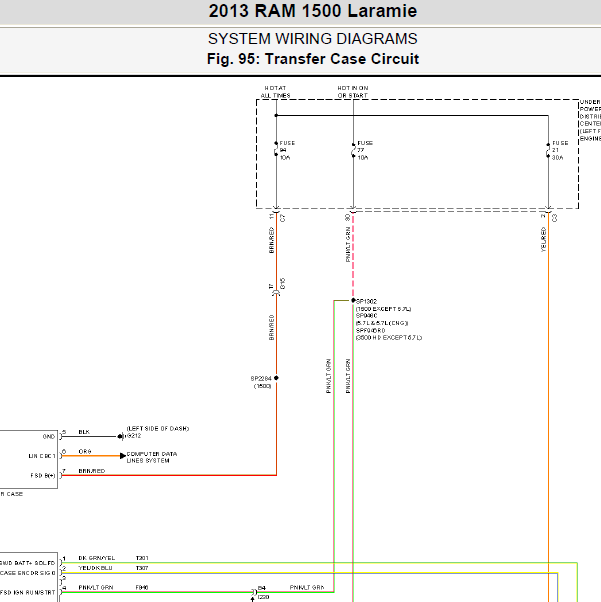Click the LIN CBC 1 pin label
This screenshot has height=602, width=601.
(42, 456)
